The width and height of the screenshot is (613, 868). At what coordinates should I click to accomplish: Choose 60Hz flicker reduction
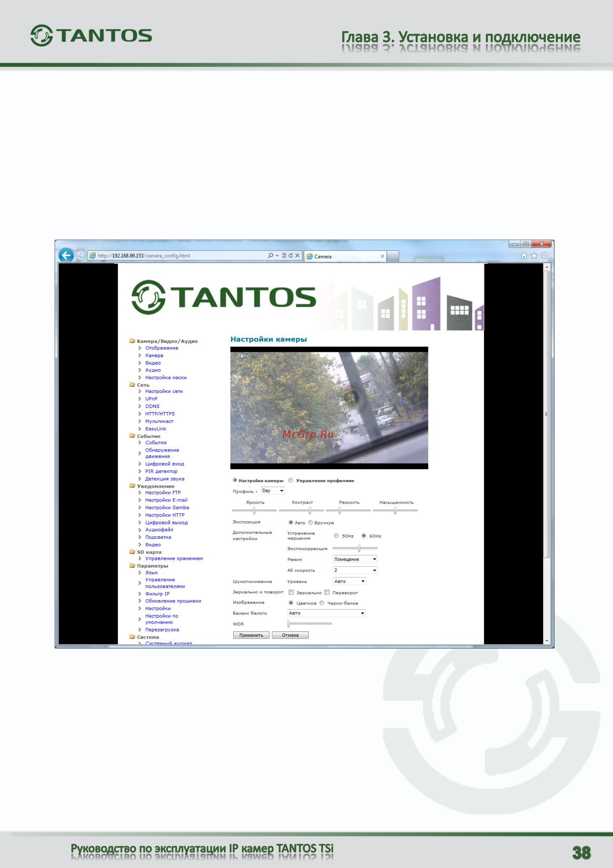(364, 536)
